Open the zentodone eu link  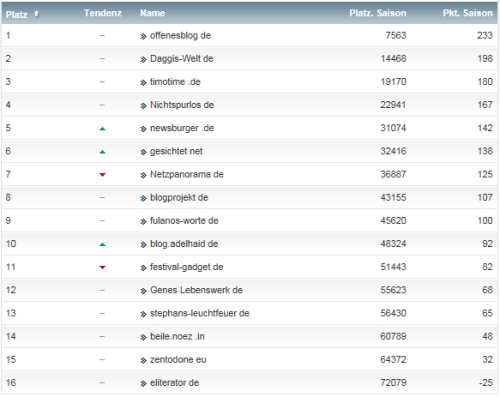(x=178, y=360)
